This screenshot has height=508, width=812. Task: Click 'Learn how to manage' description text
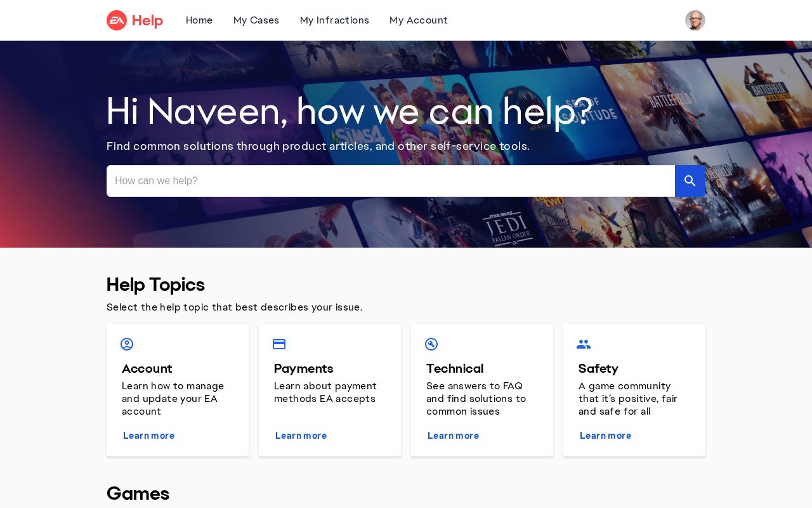coord(173,399)
